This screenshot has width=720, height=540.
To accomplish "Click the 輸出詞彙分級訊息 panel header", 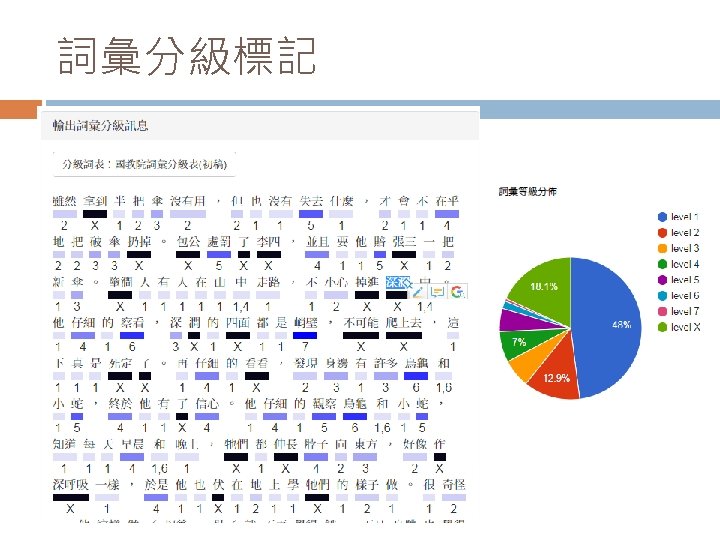I will 260,125.
